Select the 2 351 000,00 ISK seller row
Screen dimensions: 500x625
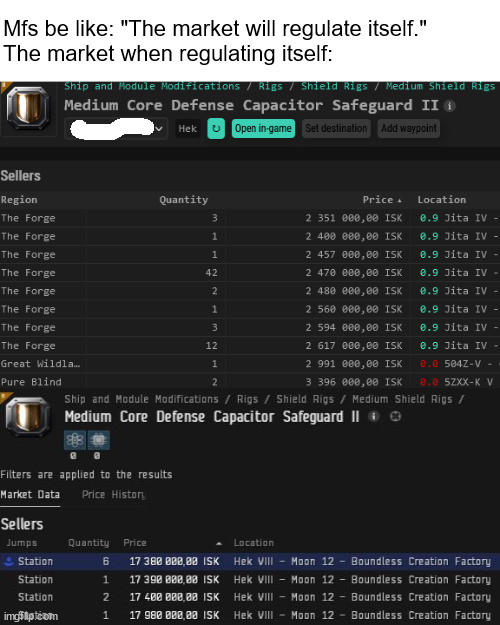(x=250, y=218)
